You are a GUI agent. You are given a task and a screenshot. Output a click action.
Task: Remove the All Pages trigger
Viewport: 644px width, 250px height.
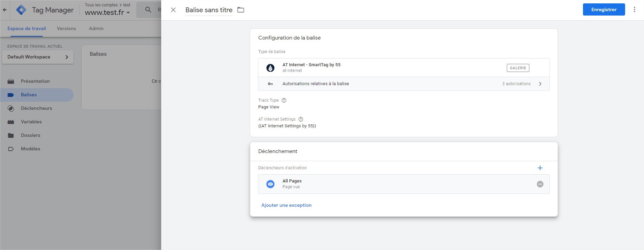pos(540,184)
